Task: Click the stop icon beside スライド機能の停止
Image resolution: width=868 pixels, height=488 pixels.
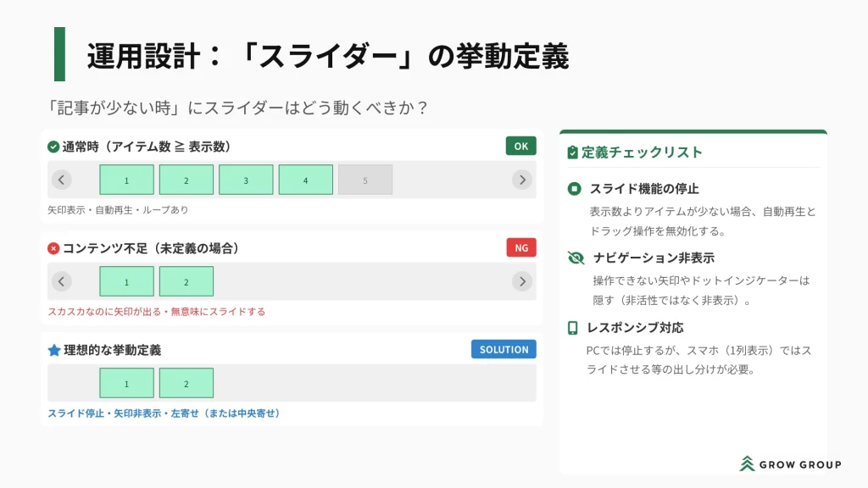Action: (x=574, y=189)
